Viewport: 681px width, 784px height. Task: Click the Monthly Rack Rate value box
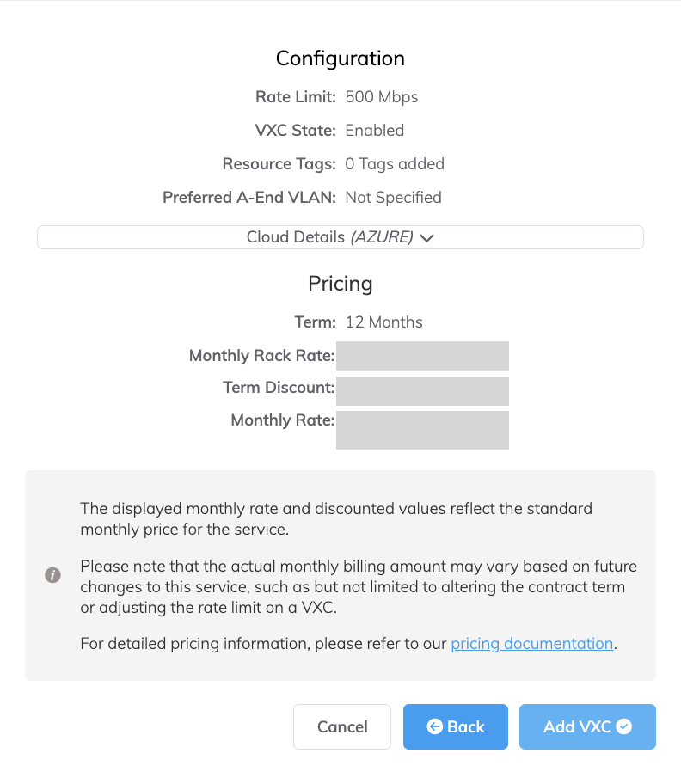[422, 356]
